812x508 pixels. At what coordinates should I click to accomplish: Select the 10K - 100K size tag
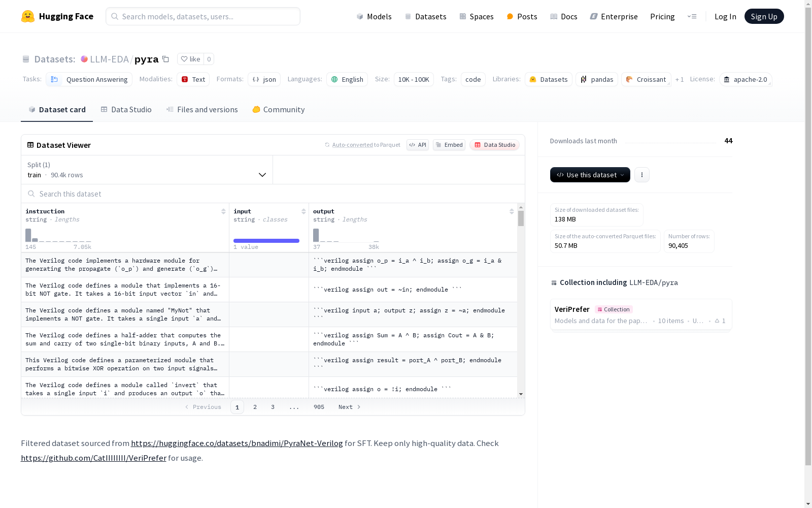point(414,79)
